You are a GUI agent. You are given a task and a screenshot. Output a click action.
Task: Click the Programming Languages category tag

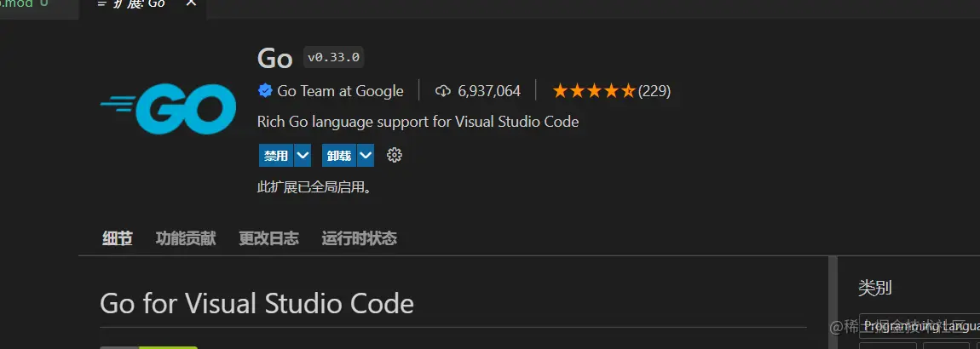(919, 327)
